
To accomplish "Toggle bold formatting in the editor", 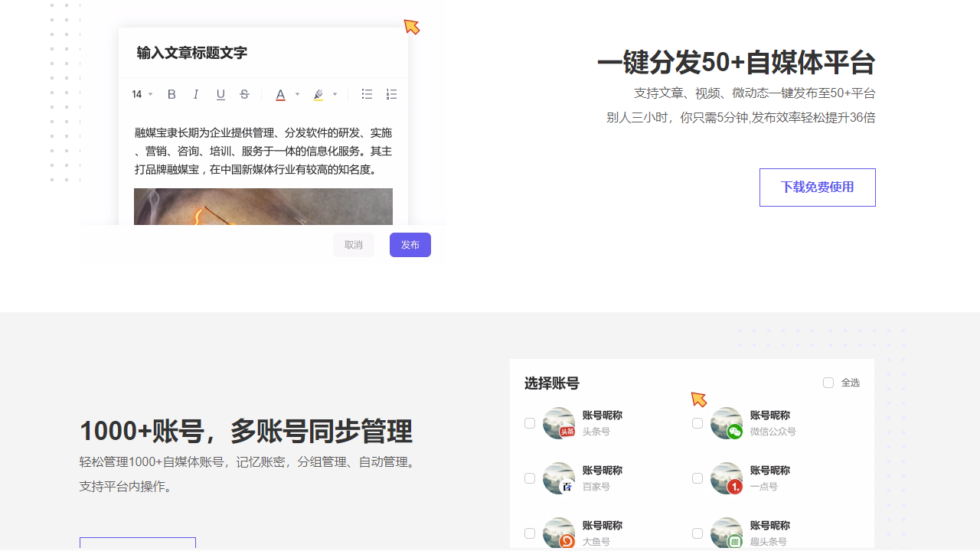I will tap(171, 94).
